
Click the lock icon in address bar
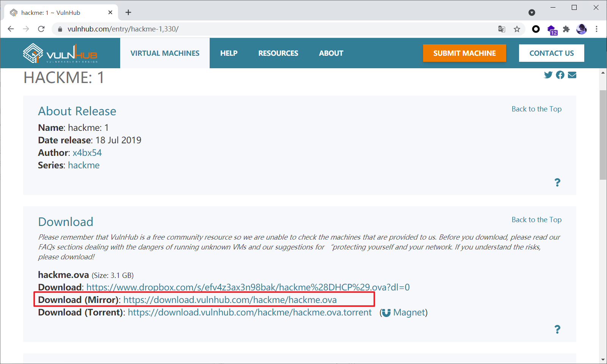(60, 29)
